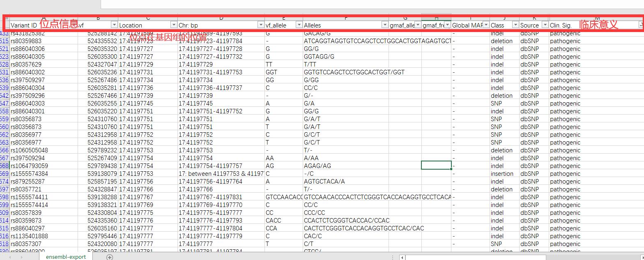The width and height of the screenshot is (644, 260).
Task: Select the Alleles cell AGTGCTACA/A
Action: [x=346, y=182]
